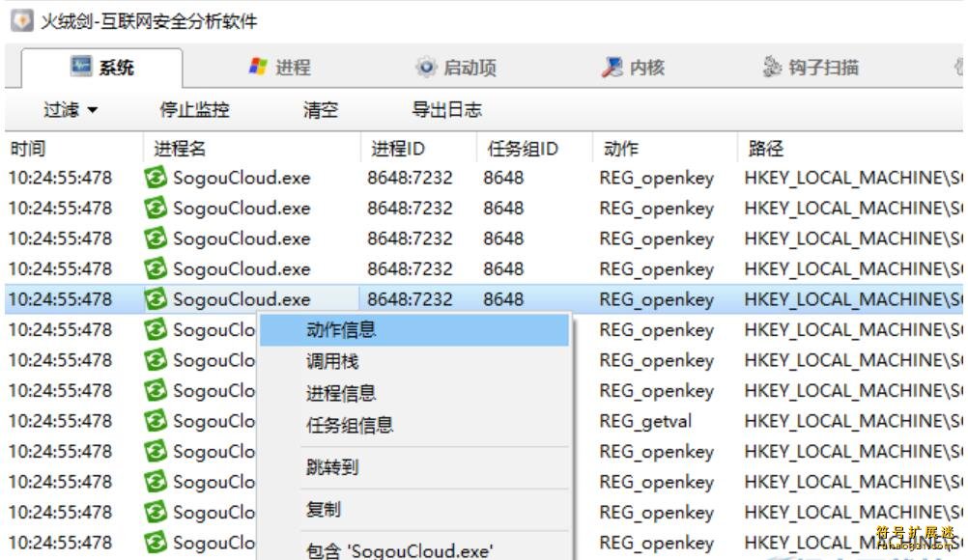Click 导出日志 to export logs
968x560 pixels.
446,110
